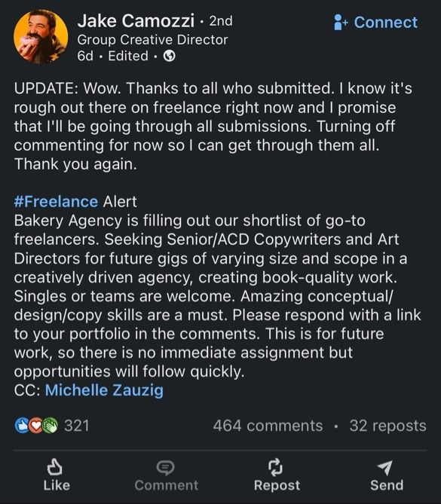The width and height of the screenshot is (441, 504).
Task: Click the add-person icon beside Connect
Action: tap(341, 22)
